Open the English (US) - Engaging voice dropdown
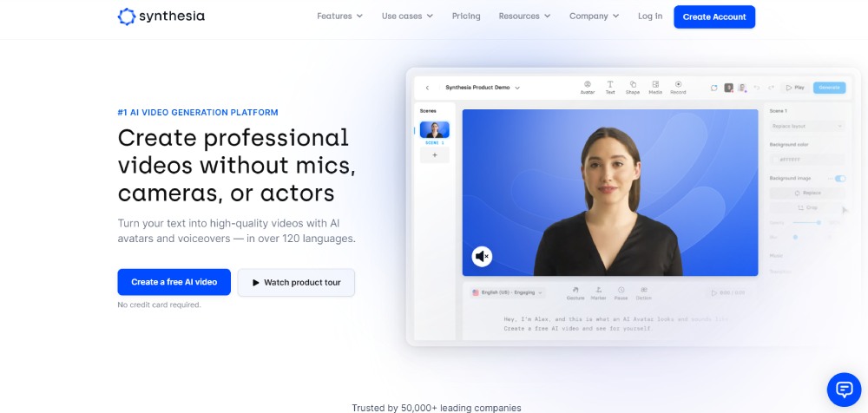 [507, 292]
